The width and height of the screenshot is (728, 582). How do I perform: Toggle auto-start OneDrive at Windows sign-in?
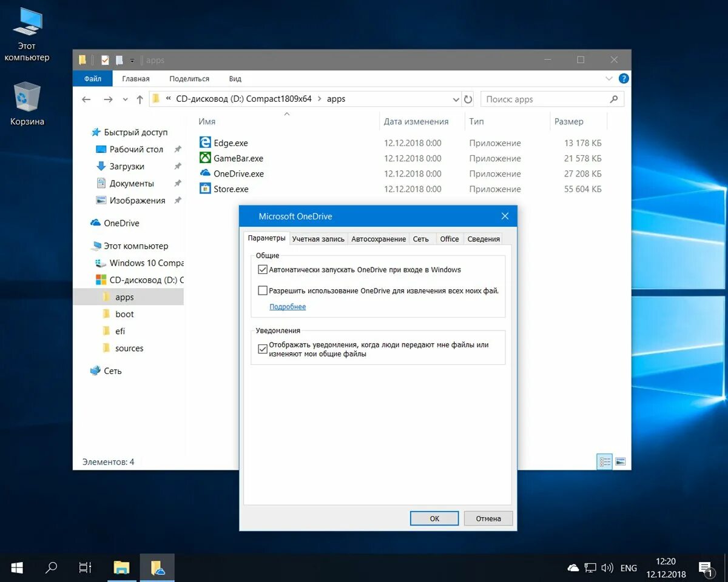coord(263,270)
